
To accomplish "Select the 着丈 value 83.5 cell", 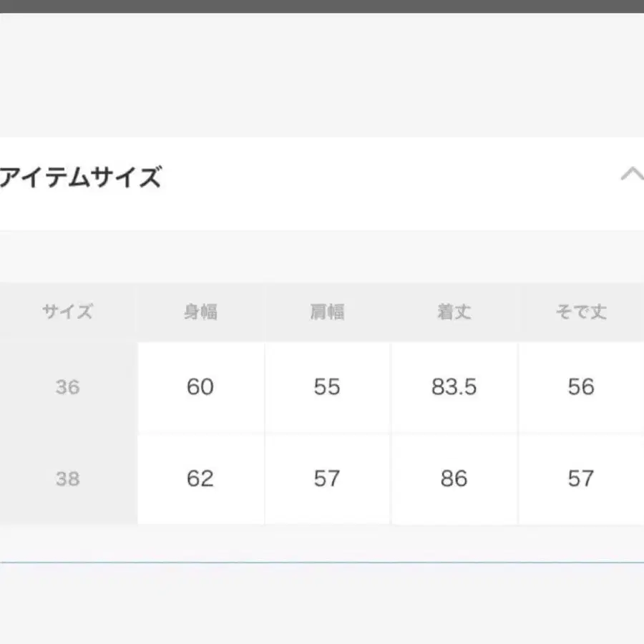I will [455, 387].
